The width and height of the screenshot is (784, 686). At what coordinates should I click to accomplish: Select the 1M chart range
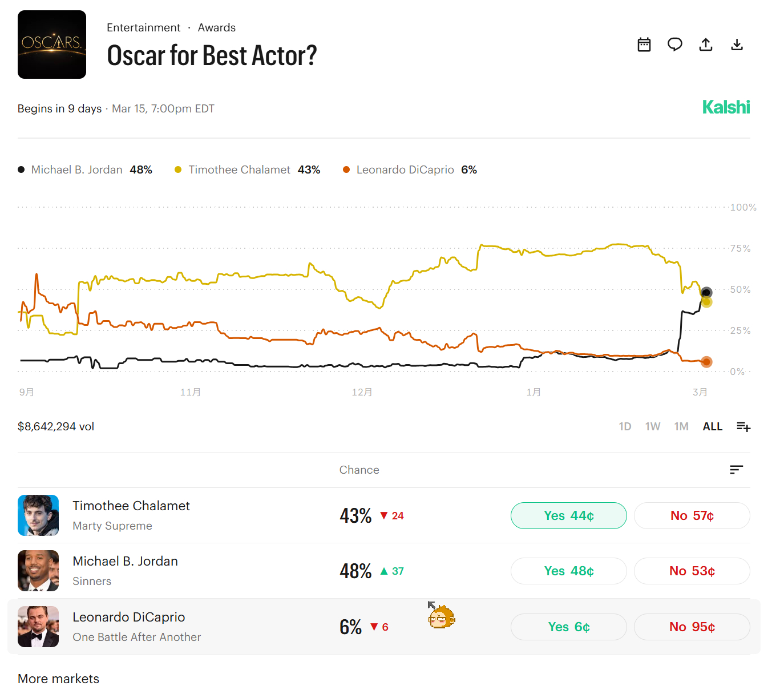tap(681, 426)
